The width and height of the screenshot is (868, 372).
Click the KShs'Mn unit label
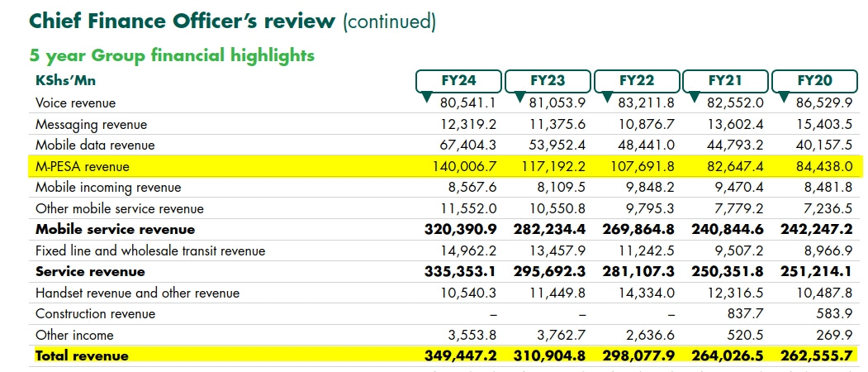(65, 81)
